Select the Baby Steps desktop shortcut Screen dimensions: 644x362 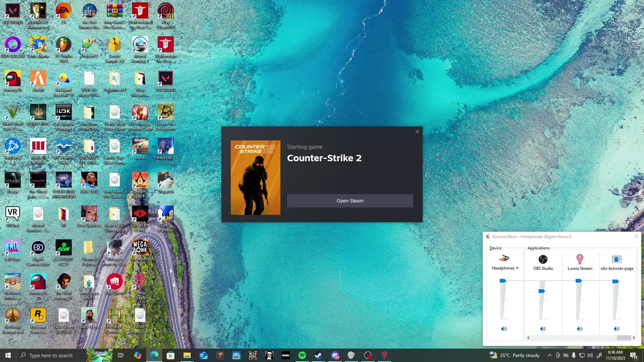coord(89,318)
